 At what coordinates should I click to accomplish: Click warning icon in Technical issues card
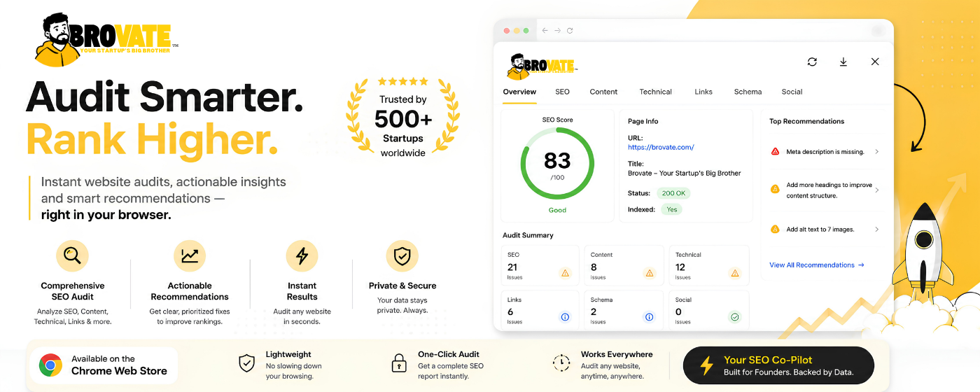pos(734,273)
